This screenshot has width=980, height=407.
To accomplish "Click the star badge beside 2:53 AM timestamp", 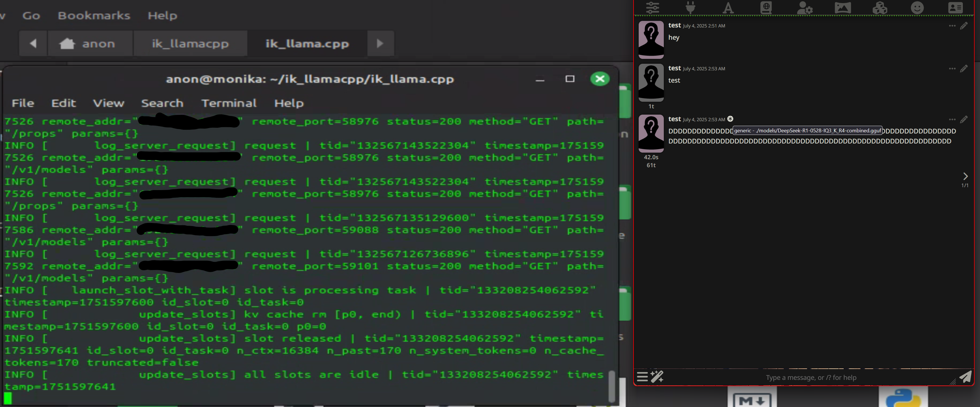I will (730, 119).
